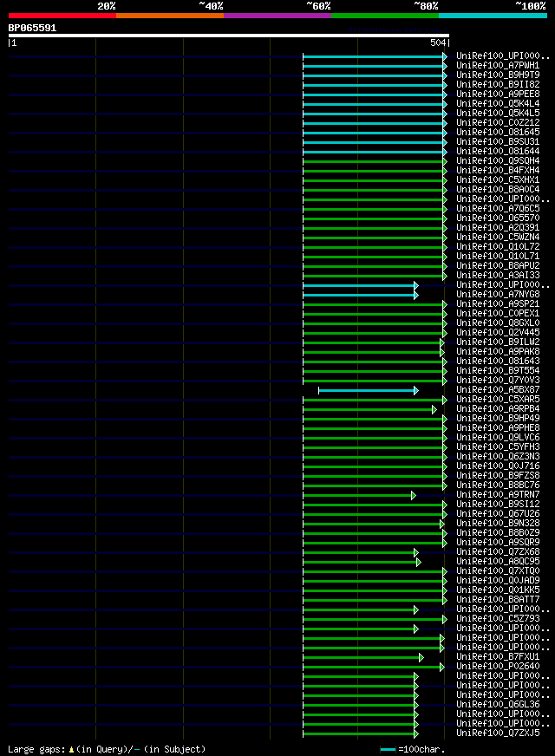Image resolution: width=555 pixels, height=756 pixels.
Task: Select the UniRef100_C0Z212 label
Action: pyautogui.click(x=498, y=122)
